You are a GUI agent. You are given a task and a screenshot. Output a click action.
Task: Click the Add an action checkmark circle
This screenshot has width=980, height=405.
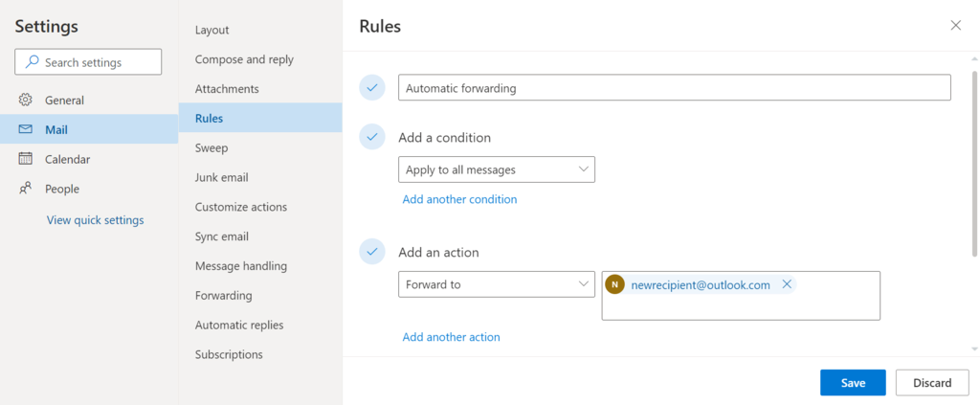tap(371, 252)
